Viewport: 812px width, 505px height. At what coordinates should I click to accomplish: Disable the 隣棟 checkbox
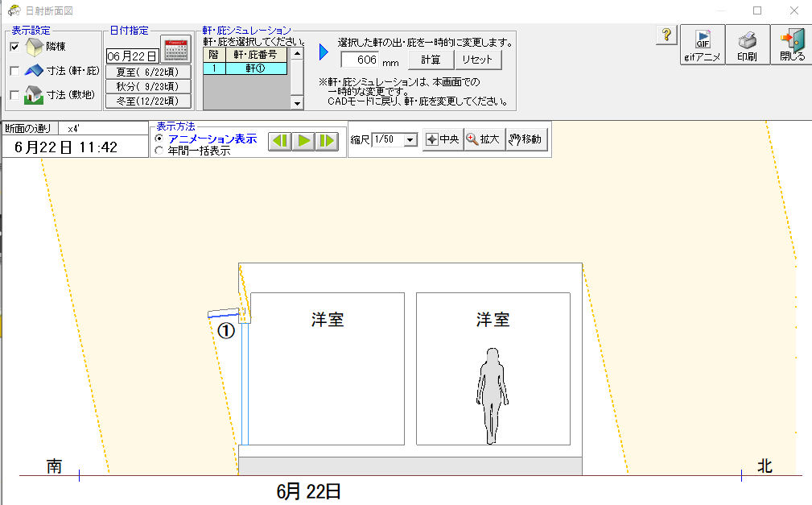pyautogui.click(x=14, y=47)
